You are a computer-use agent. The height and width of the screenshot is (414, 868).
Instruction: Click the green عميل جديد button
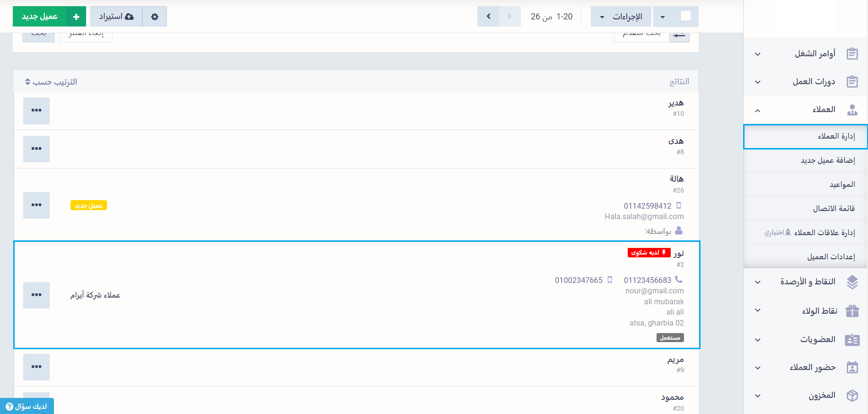pyautogui.click(x=49, y=17)
